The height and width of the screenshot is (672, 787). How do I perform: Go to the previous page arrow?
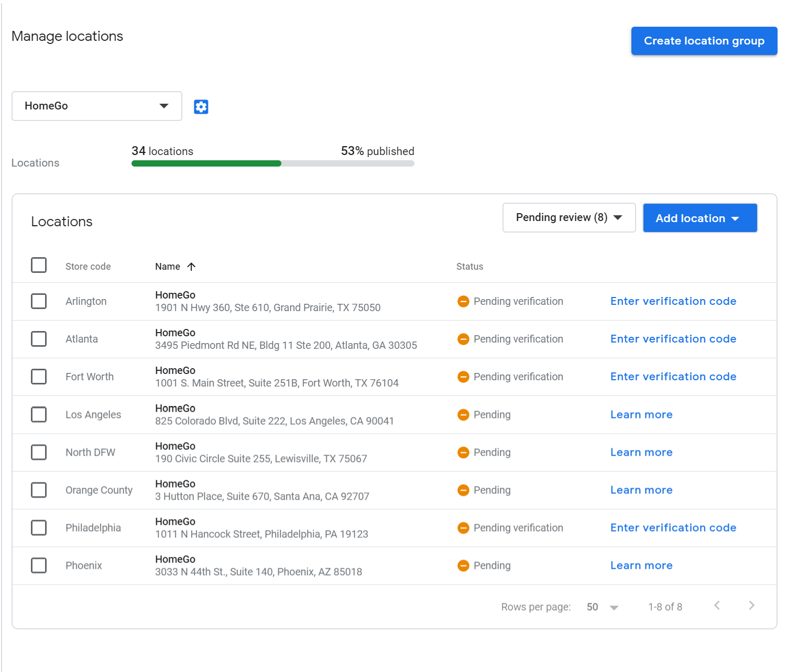click(x=717, y=605)
